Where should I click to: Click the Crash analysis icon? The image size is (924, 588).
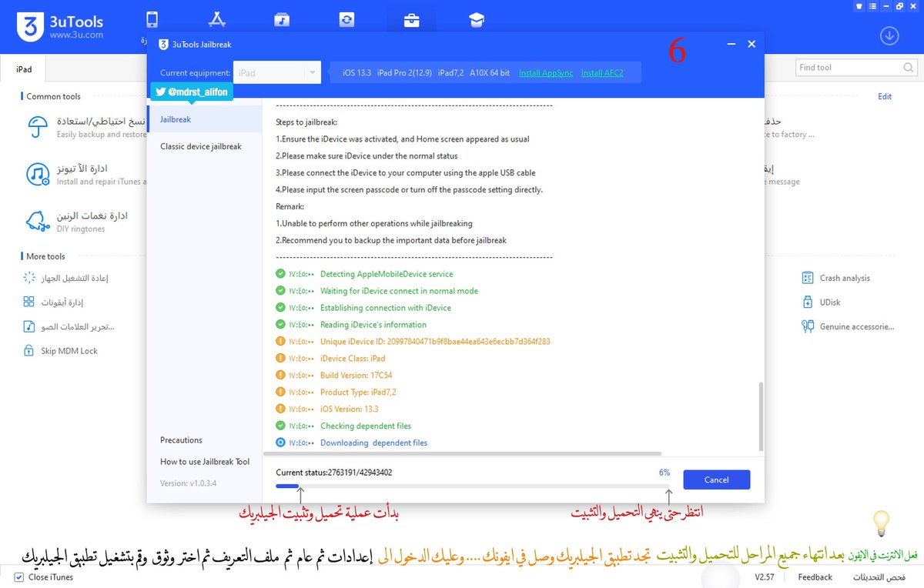coord(808,278)
